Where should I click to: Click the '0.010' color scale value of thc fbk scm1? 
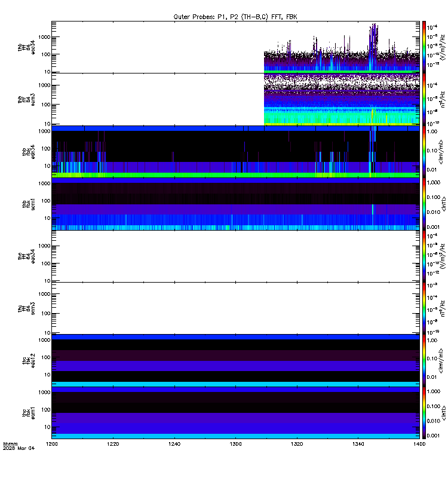tap(434, 421)
